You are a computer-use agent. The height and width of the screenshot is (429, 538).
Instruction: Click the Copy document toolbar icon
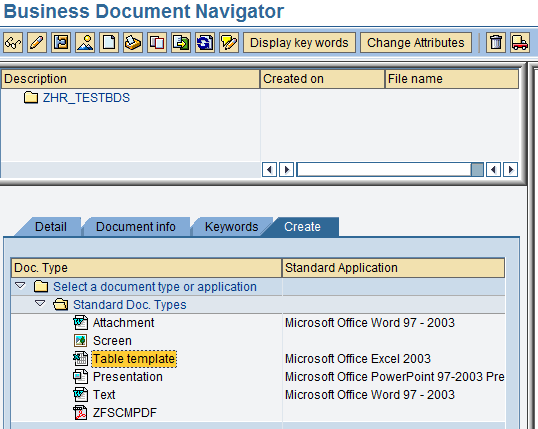157,43
